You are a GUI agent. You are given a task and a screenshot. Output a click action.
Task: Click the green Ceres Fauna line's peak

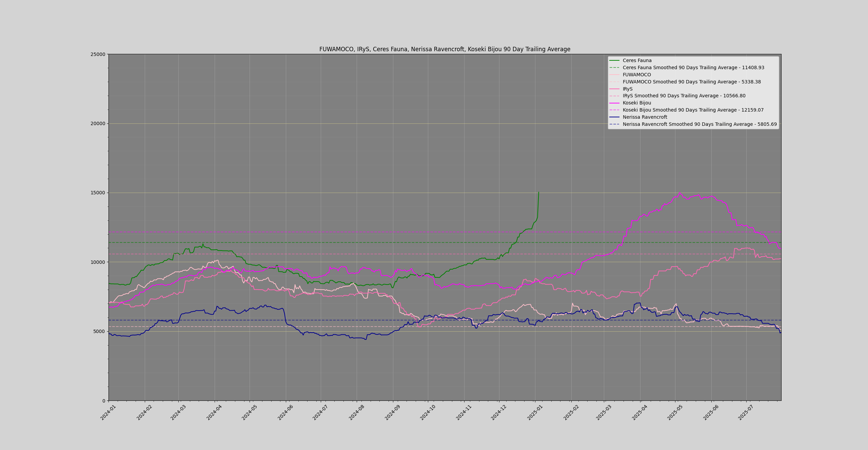(x=538, y=192)
